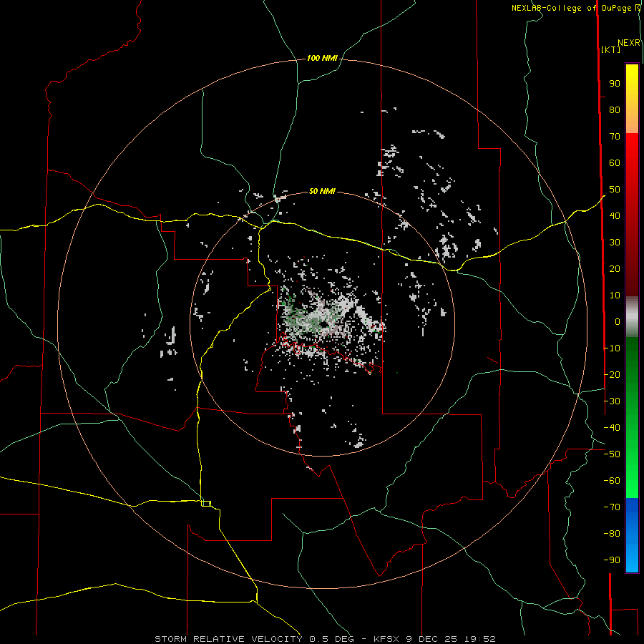644x644 pixels.
Task: Click the 0 value on the velocity scale
Action: [x=618, y=321]
